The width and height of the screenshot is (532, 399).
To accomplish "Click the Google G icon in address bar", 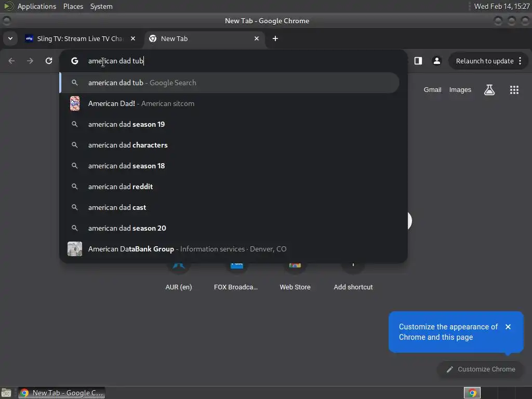I will click(75, 61).
